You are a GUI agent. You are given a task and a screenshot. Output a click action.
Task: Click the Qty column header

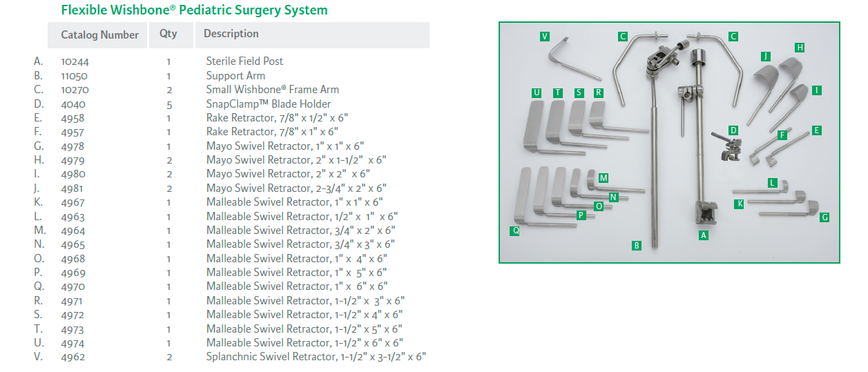pos(168,34)
